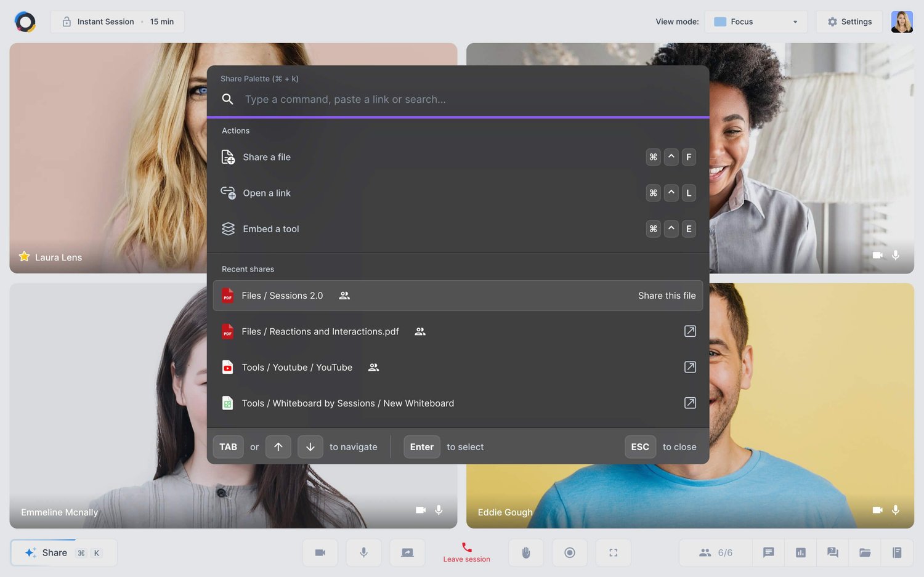Toggle Eddie Gough's camera icon
Screen dimensions: 924x577
pos(878,510)
